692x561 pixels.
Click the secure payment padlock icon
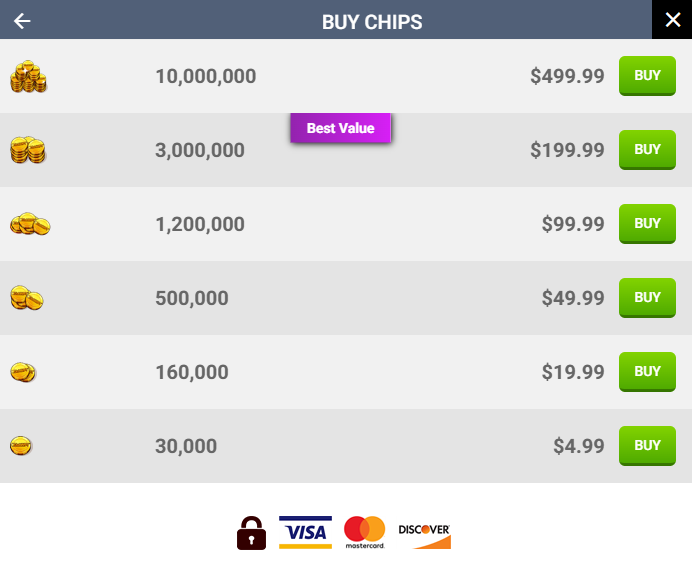(x=251, y=533)
